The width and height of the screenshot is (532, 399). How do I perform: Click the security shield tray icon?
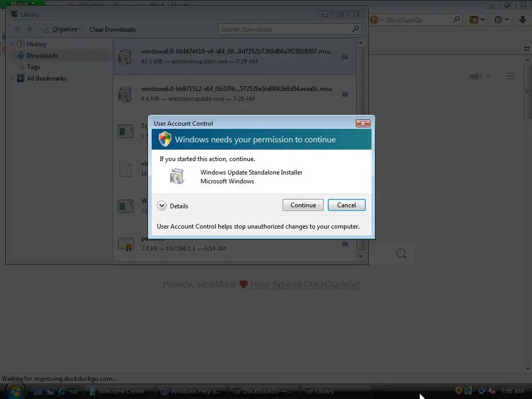pos(459,391)
